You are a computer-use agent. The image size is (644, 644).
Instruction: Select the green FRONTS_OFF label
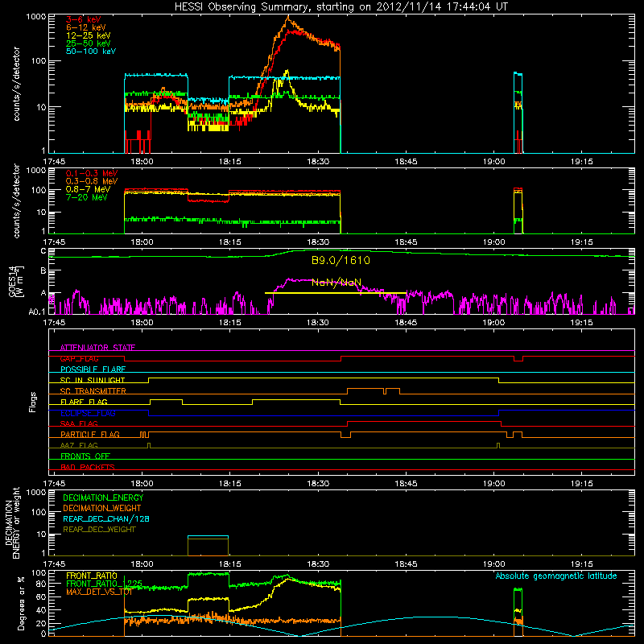click(85, 456)
